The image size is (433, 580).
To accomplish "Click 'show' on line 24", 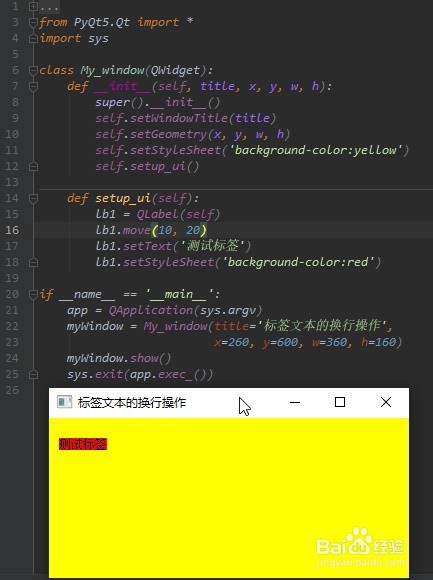I will (144, 358).
